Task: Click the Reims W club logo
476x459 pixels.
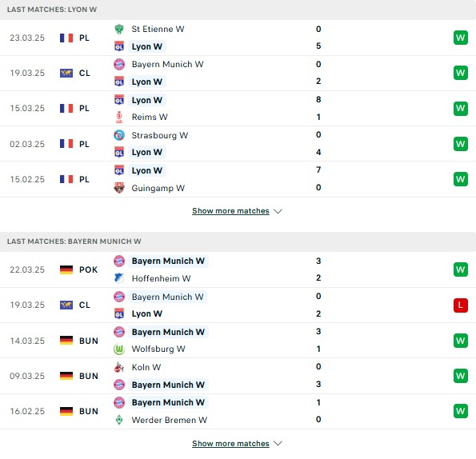Action: (x=119, y=117)
